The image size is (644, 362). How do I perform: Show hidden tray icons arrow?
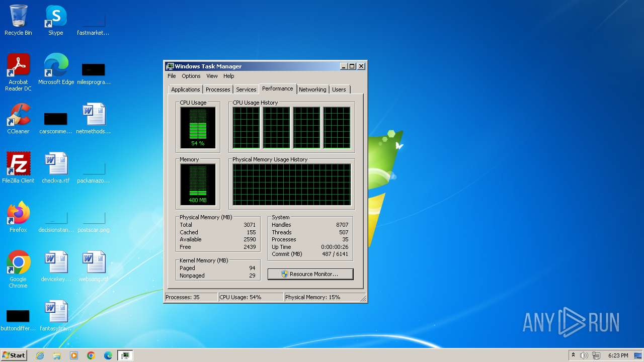click(573, 355)
